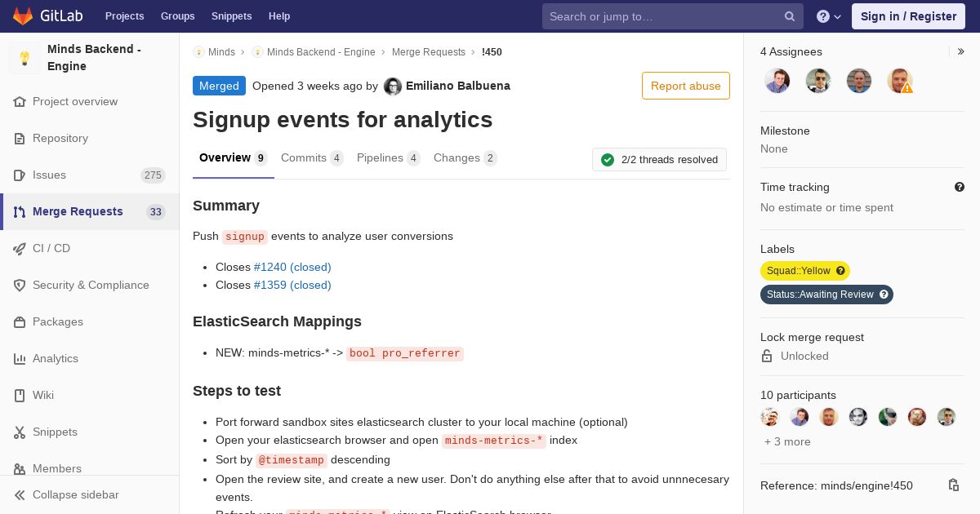
Task: Click the Wiki book icon
Action: click(20, 396)
